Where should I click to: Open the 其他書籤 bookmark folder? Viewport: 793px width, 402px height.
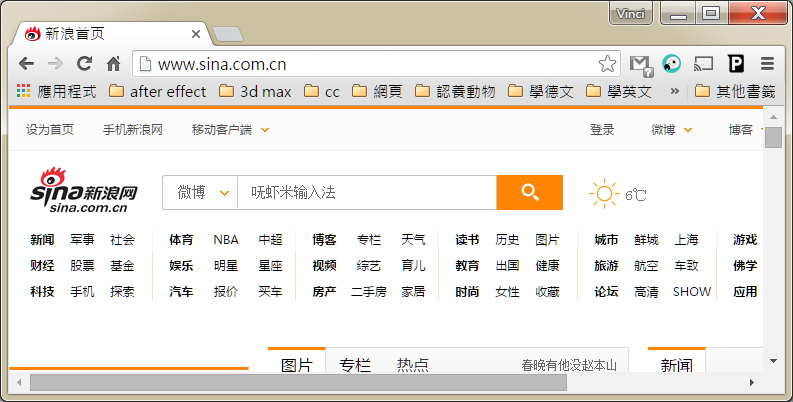pyautogui.click(x=735, y=92)
